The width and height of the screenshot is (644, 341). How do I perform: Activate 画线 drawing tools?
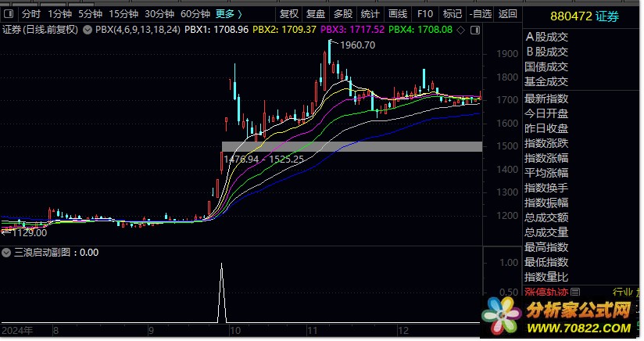tap(398, 14)
